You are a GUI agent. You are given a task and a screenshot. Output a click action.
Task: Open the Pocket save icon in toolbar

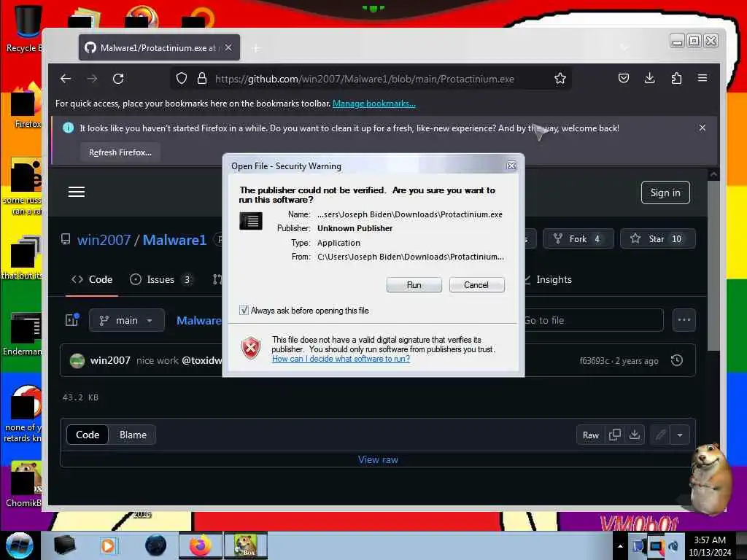624,78
